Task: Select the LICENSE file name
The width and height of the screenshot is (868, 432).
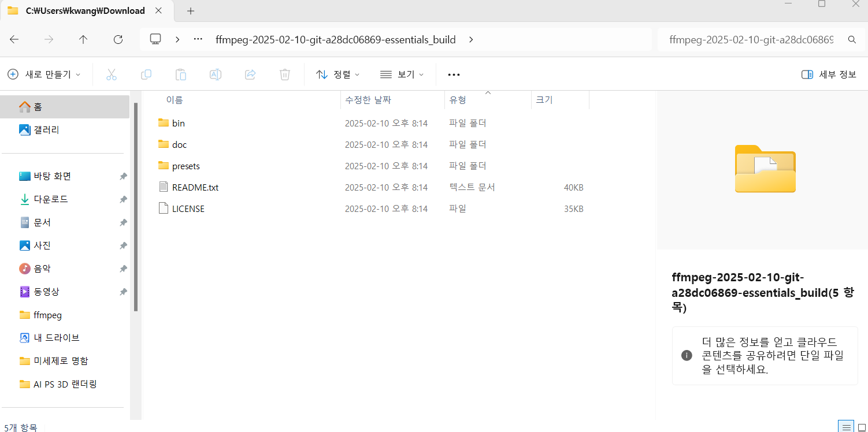Action: point(188,208)
